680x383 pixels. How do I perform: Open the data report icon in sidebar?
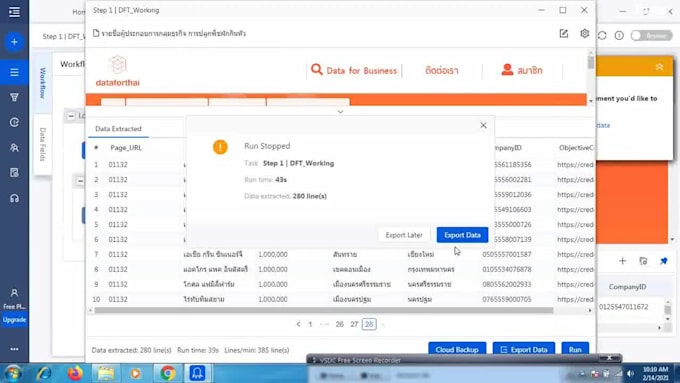pyautogui.click(x=14, y=173)
